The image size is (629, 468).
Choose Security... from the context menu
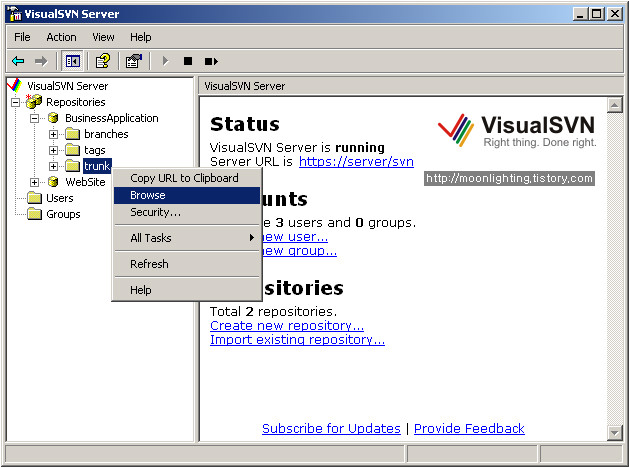tap(187, 212)
